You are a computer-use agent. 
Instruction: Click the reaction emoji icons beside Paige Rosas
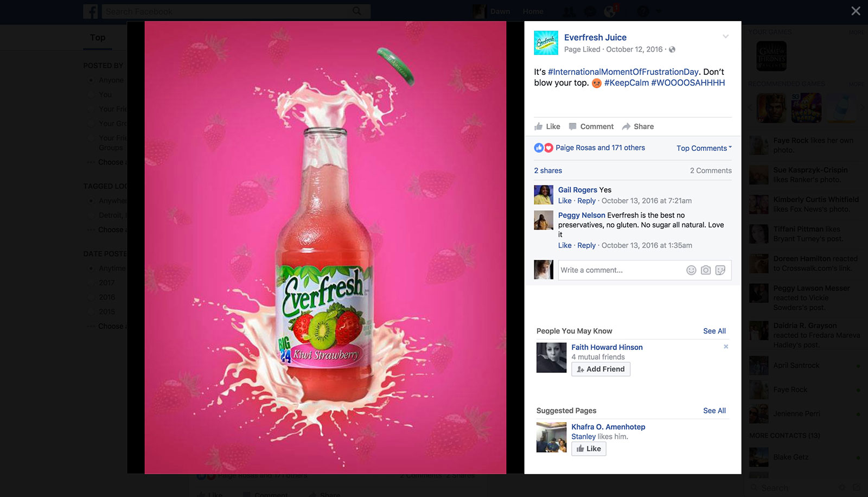point(543,148)
